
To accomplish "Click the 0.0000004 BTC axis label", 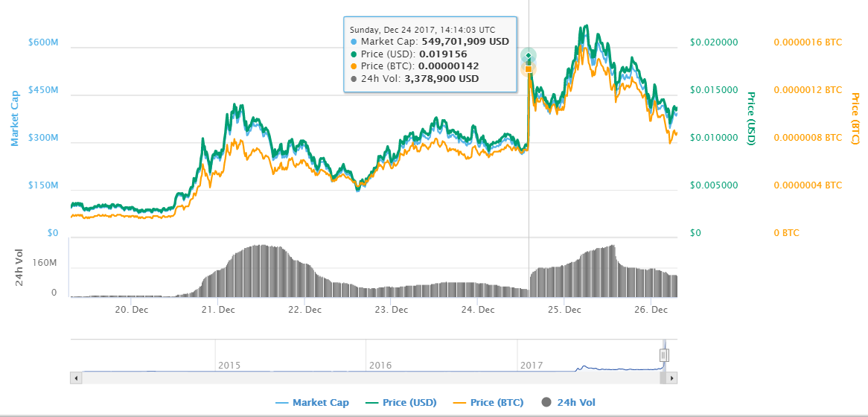I will pyautogui.click(x=807, y=185).
